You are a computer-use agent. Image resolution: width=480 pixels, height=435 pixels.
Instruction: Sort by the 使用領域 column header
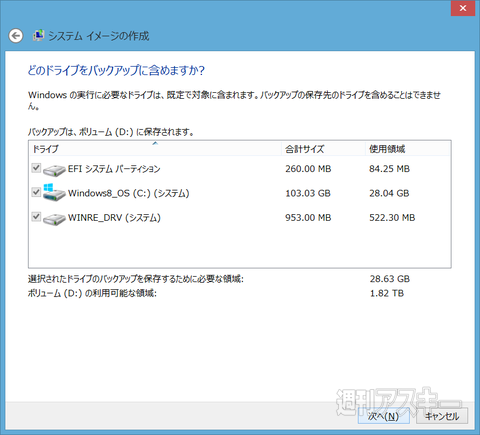coord(408,149)
